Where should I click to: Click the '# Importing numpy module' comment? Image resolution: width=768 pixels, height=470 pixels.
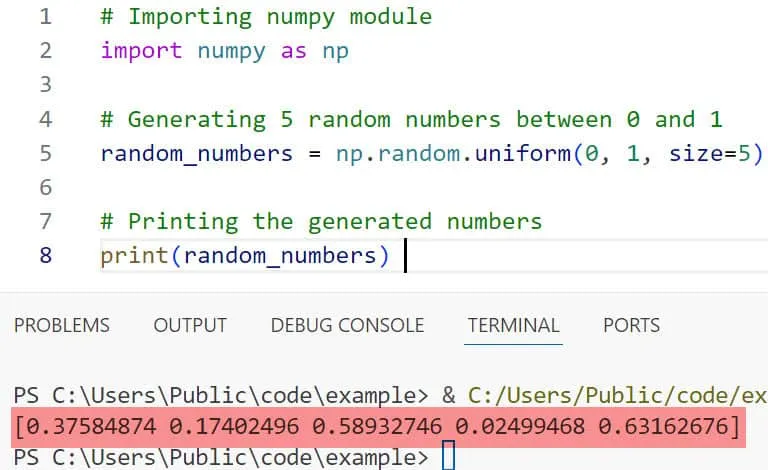(266, 17)
